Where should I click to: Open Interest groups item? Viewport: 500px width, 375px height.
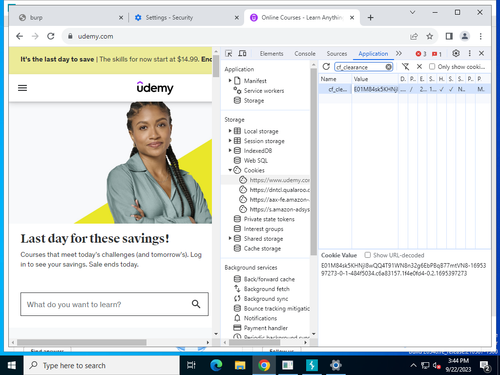click(x=263, y=229)
